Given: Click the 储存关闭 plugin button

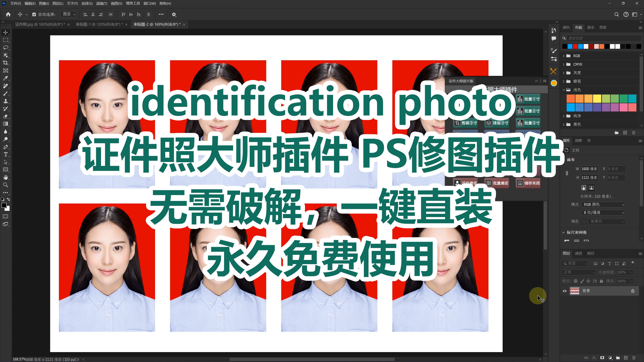Looking at the screenshot, I should click(528, 183).
